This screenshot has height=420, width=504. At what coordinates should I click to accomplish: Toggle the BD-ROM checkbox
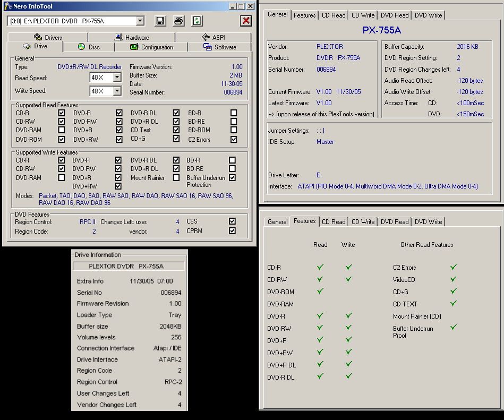(x=234, y=130)
